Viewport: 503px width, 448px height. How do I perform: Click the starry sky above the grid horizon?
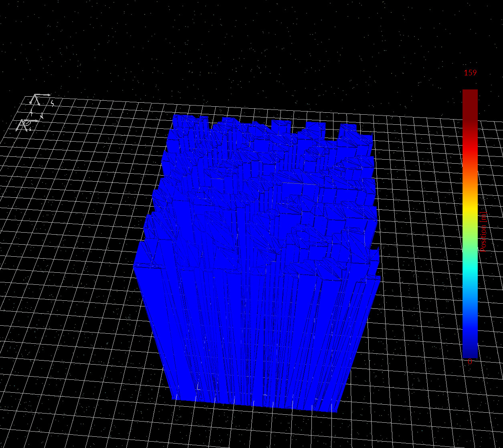coord(240,48)
